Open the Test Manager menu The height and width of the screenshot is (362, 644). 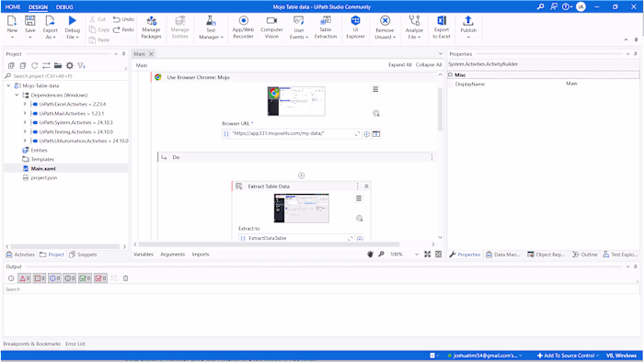pyautogui.click(x=211, y=28)
